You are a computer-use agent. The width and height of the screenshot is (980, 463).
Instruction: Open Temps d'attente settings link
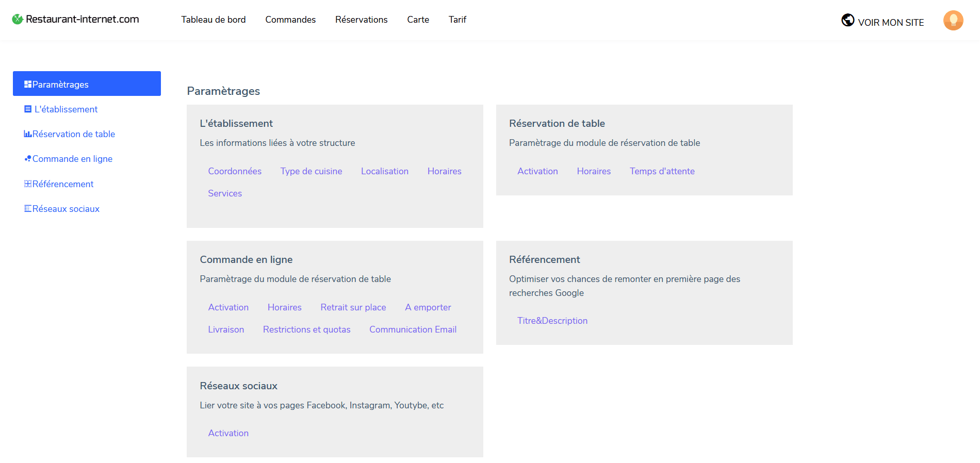click(662, 171)
